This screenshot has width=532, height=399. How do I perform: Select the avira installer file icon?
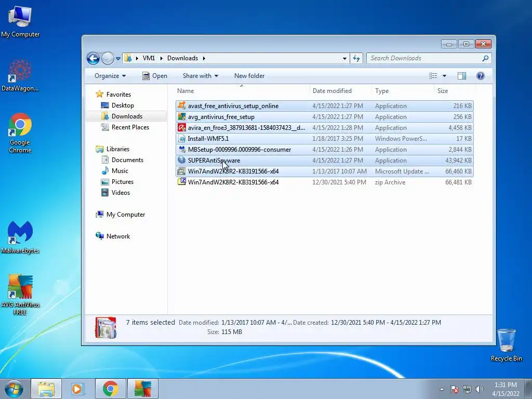click(182, 128)
